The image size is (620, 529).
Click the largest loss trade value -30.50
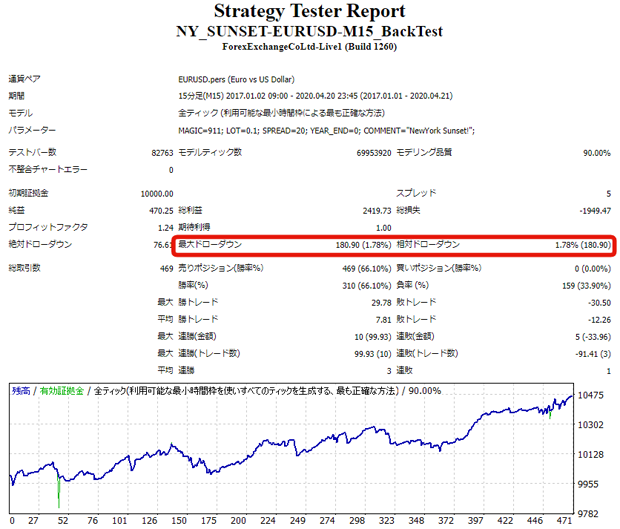(599, 303)
